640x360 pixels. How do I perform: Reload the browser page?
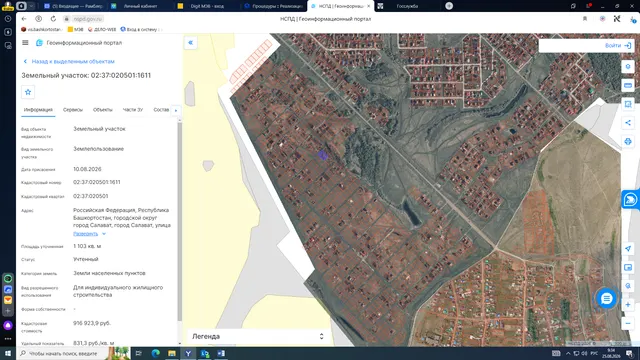pos(53,19)
